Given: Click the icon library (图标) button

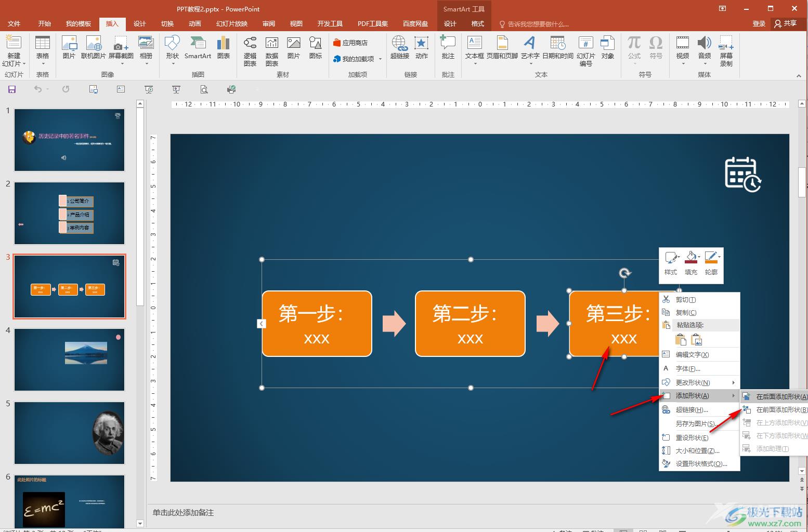Looking at the screenshot, I should pyautogui.click(x=316, y=48).
